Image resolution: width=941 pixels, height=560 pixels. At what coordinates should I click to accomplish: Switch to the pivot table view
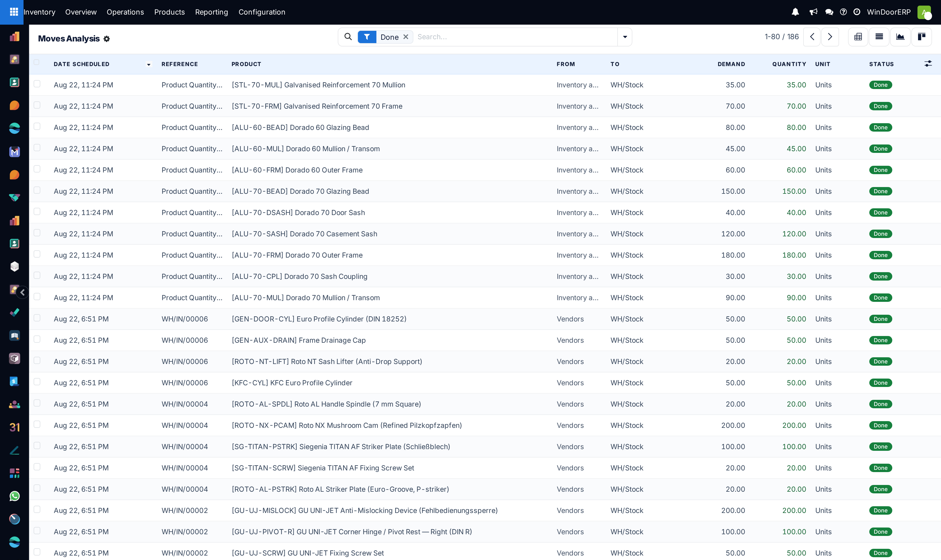coord(858,37)
